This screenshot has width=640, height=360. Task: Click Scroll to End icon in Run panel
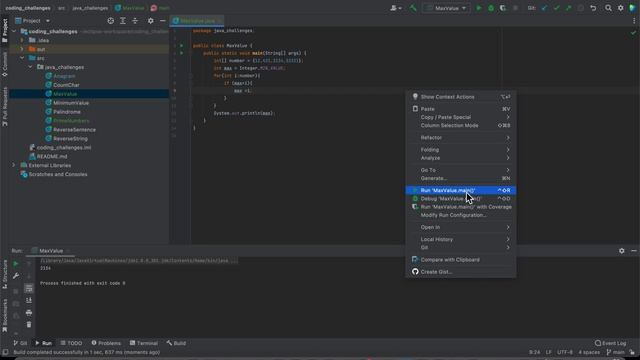coord(29,300)
